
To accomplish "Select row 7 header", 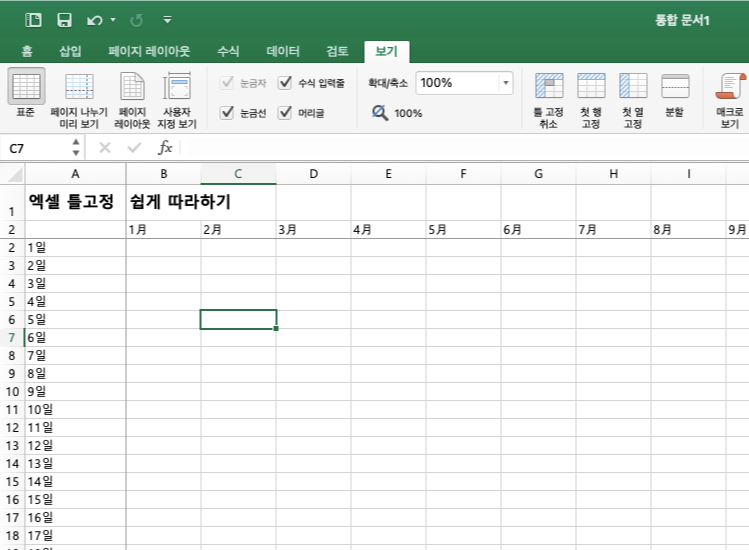I will pyautogui.click(x=12, y=338).
